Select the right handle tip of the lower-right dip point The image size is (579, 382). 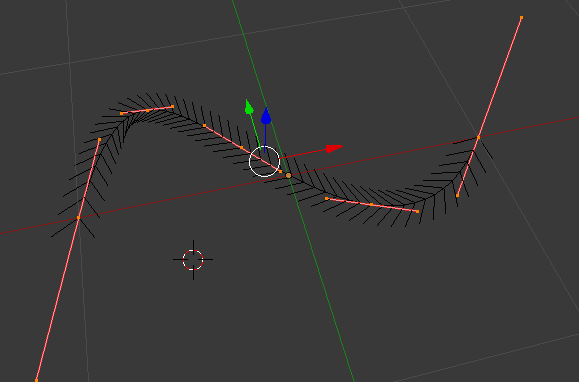[418, 211]
